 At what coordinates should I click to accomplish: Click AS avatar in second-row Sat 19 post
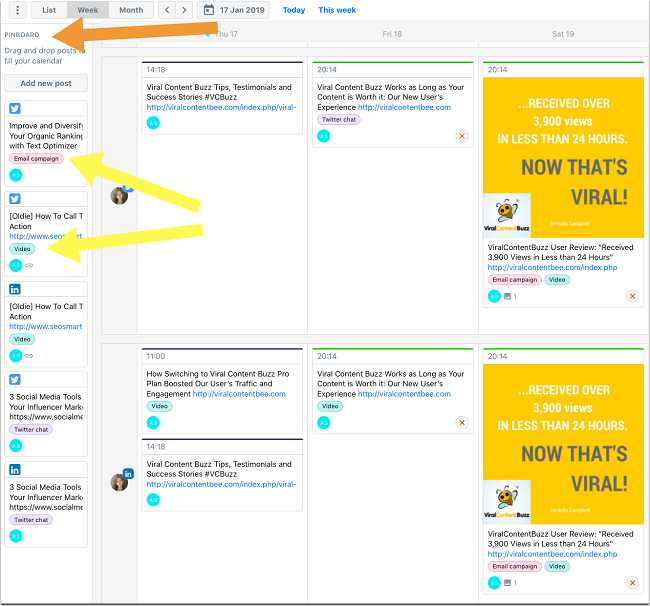pyautogui.click(x=495, y=583)
